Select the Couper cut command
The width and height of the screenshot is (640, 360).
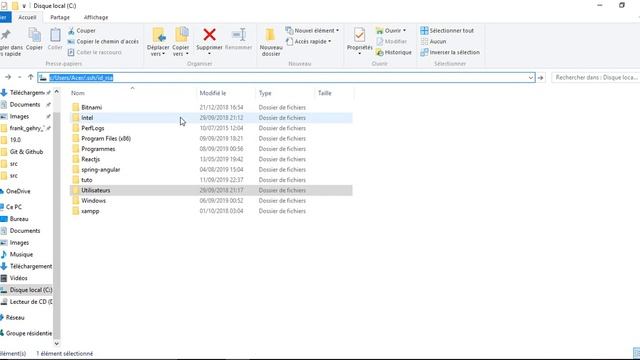[x=82, y=31]
